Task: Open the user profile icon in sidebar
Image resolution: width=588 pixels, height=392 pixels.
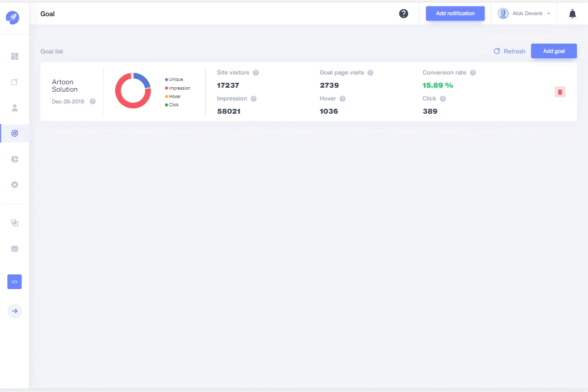Action: [15, 108]
